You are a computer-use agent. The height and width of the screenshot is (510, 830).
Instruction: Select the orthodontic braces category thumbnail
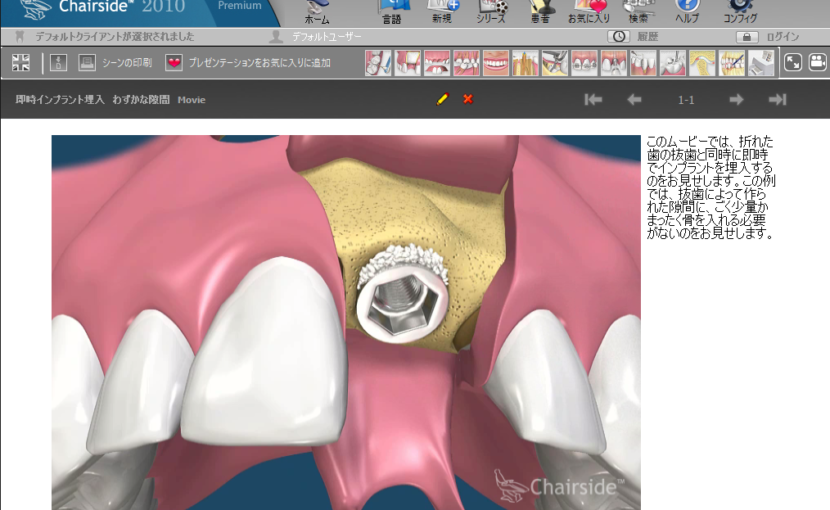(584, 63)
